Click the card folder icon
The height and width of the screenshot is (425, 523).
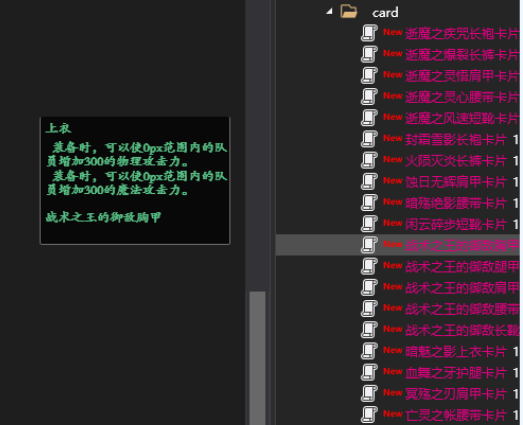(x=349, y=11)
